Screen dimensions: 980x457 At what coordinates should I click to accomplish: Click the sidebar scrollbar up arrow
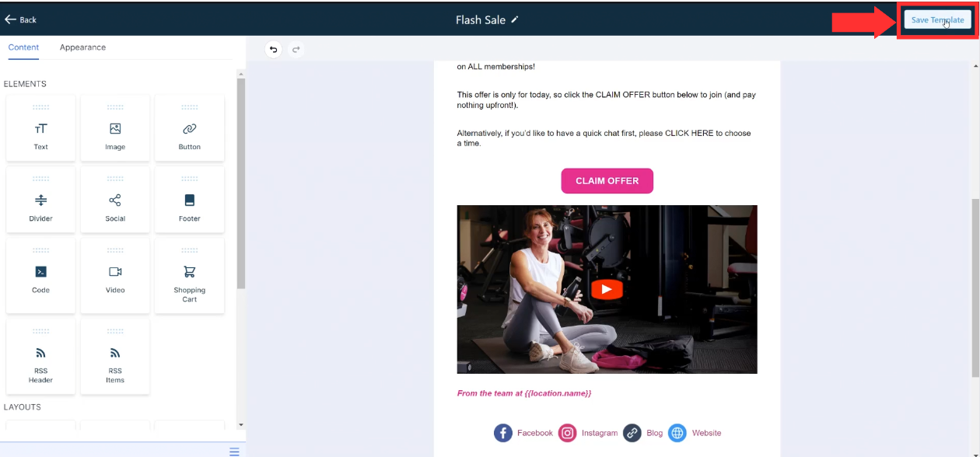click(241, 74)
